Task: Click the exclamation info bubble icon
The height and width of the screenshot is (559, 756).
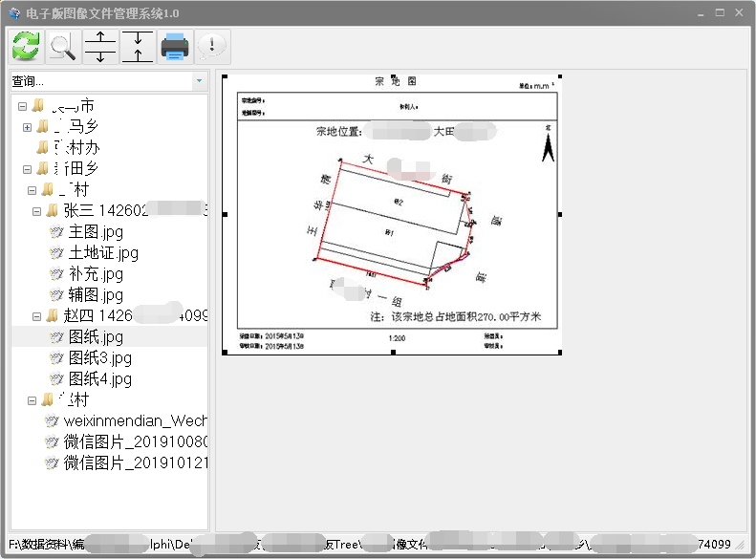Action: [211, 46]
